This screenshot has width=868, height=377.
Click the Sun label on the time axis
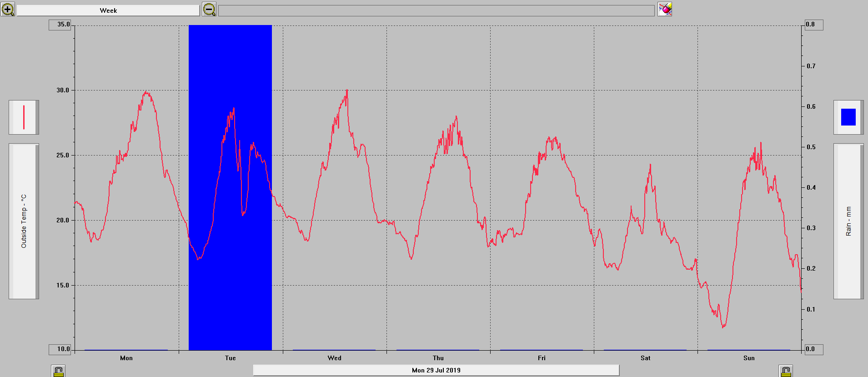click(x=749, y=358)
